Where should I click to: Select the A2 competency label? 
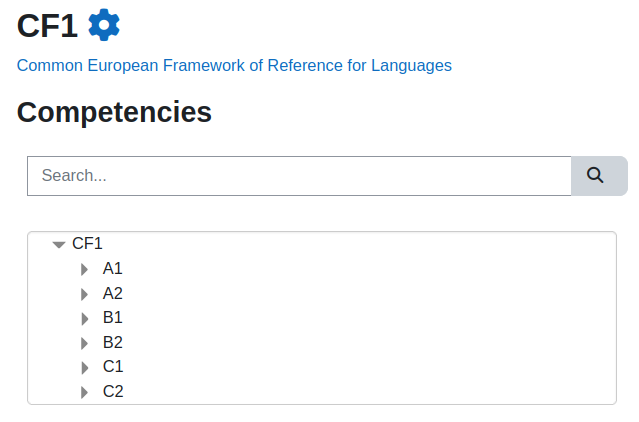112,294
